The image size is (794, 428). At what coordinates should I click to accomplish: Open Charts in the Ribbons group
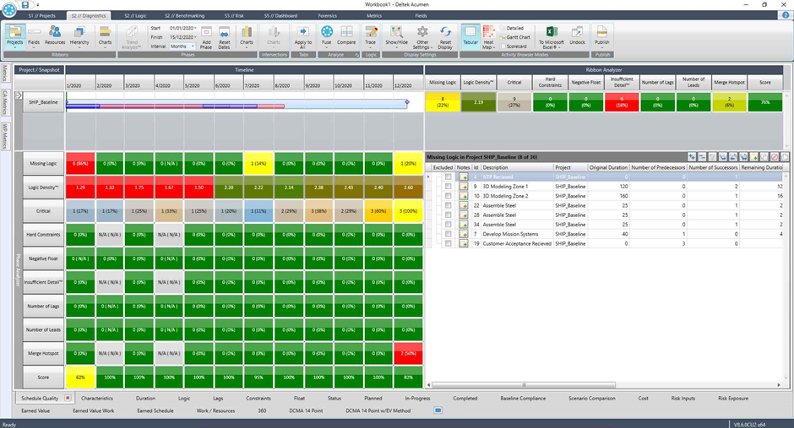105,36
